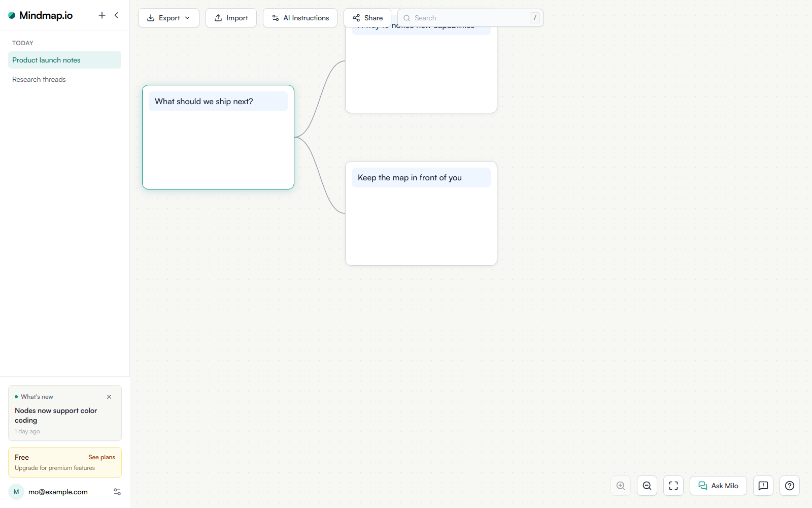Open AI Instructions
Image resolution: width=812 pixels, height=508 pixels.
pyautogui.click(x=300, y=18)
